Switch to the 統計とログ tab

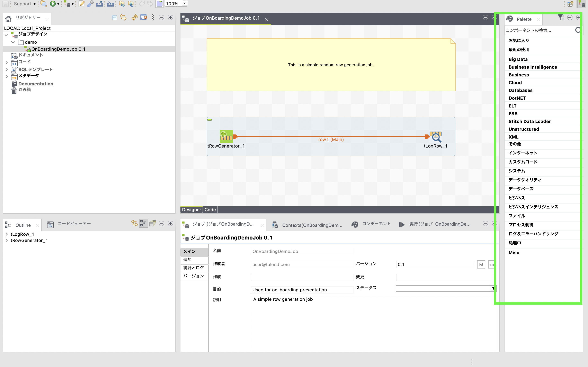193,268
